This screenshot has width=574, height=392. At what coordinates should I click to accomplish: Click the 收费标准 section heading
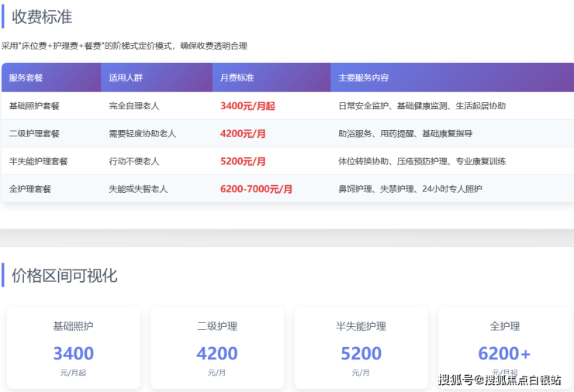tap(42, 16)
